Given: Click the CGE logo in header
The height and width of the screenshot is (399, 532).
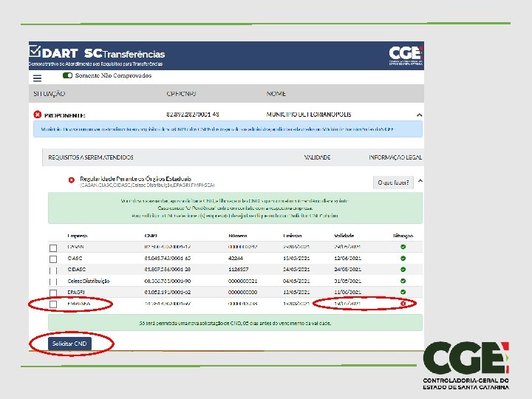Looking at the screenshot, I should point(406,55).
